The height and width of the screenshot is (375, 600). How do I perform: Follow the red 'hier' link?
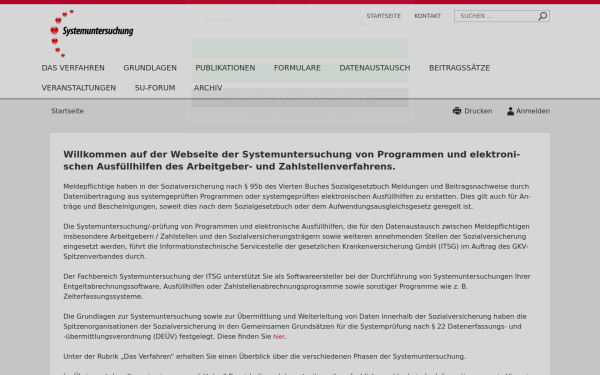point(279,337)
